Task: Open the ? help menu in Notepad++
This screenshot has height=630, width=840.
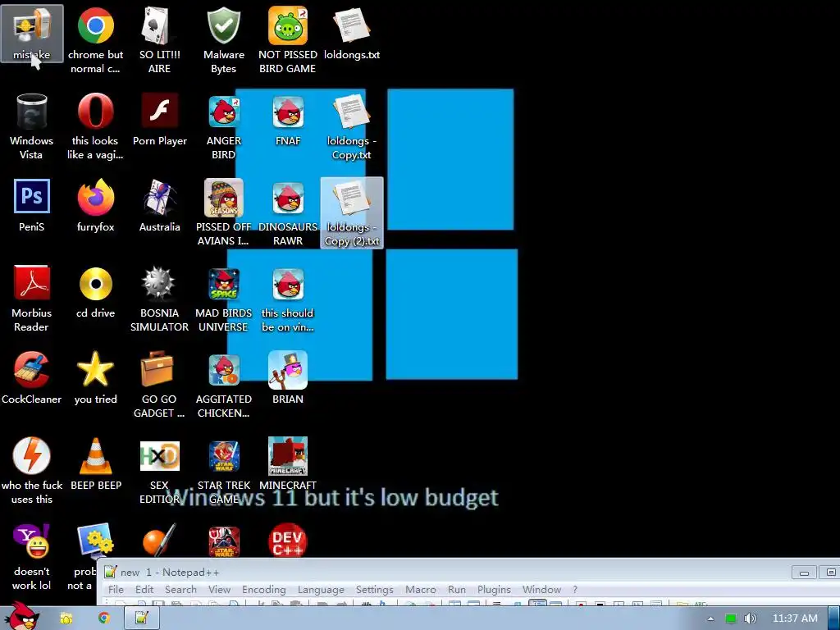Action: click(575, 589)
